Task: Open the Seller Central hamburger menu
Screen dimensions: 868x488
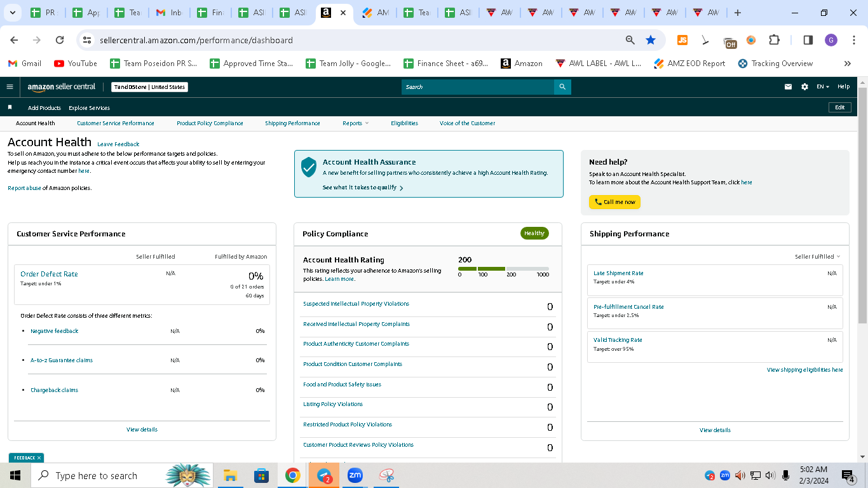Action: pos(10,87)
